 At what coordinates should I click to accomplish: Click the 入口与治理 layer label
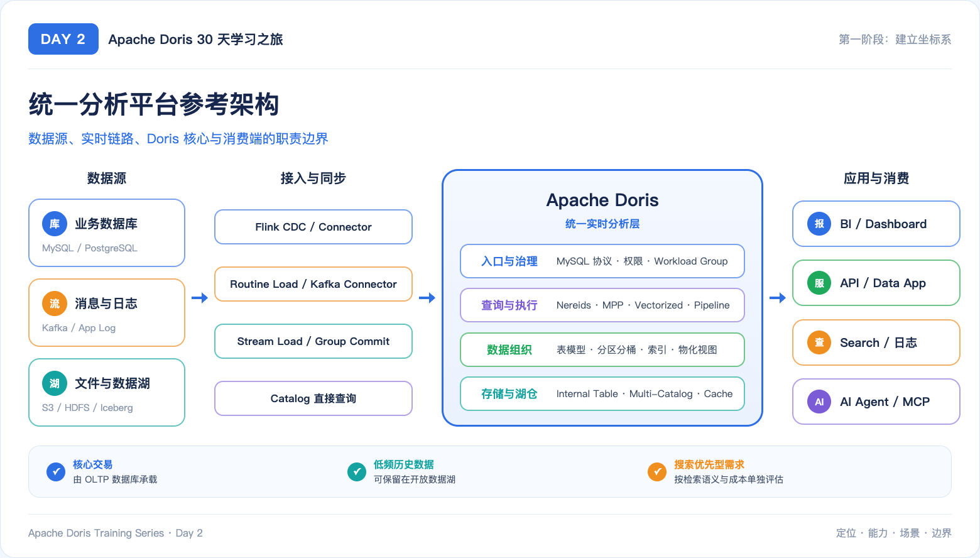(509, 261)
